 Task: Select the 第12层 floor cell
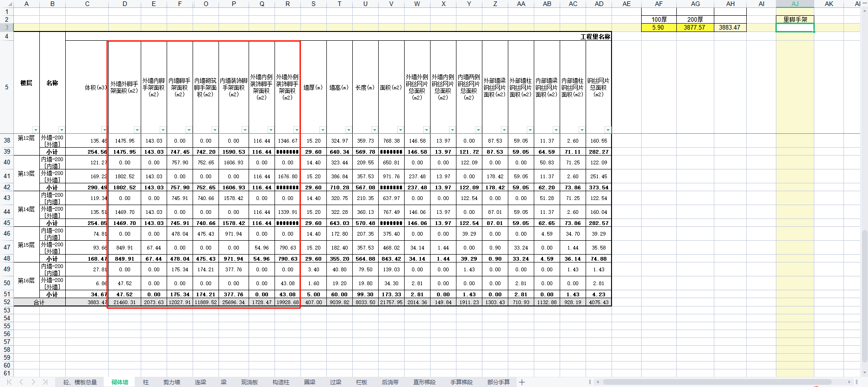(26, 144)
